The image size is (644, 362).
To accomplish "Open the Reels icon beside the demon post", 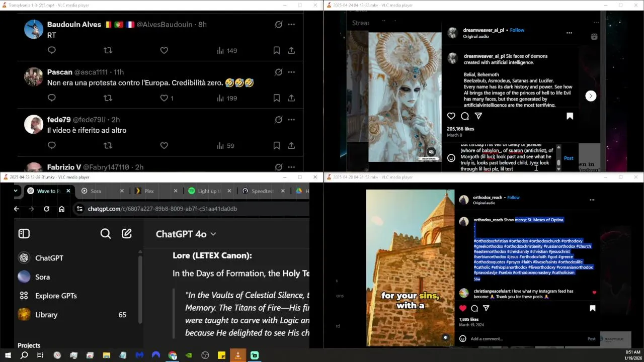I will 594,37.
